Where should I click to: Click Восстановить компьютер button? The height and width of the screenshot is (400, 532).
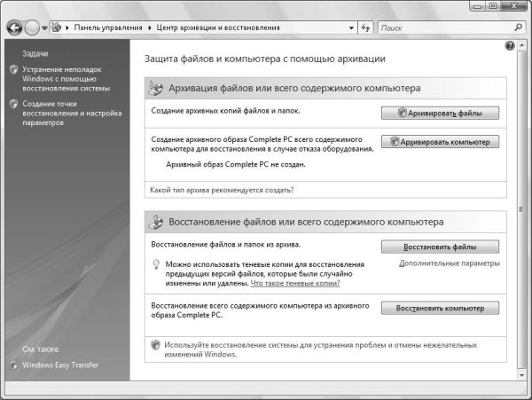point(440,308)
